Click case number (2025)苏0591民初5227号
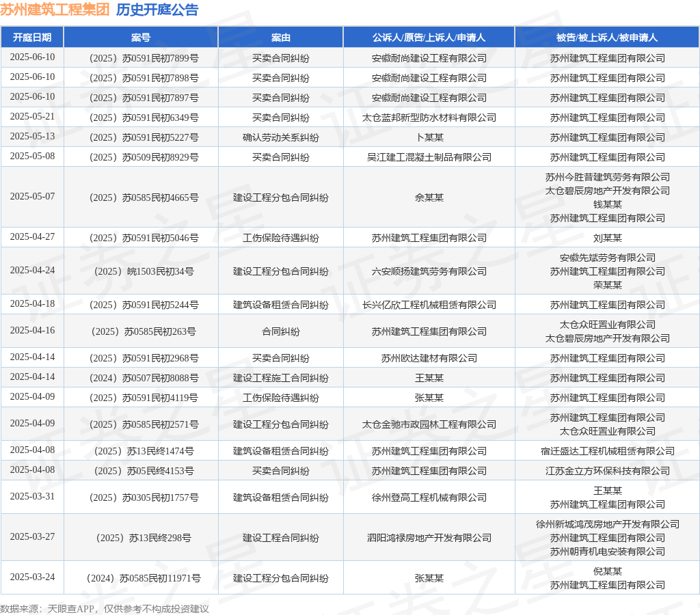700x615 pixels. click(x=144, y=137)
